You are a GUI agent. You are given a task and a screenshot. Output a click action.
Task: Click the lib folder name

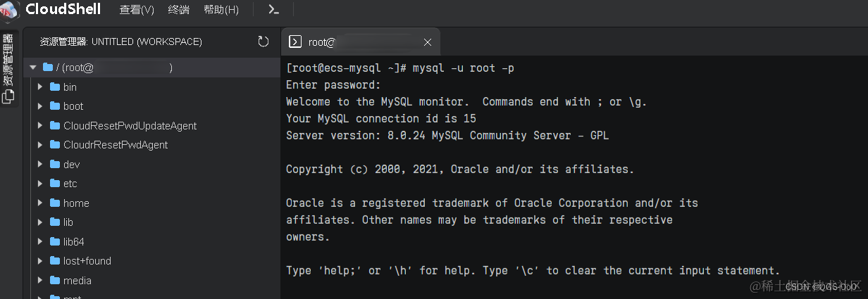pos(68,222)
